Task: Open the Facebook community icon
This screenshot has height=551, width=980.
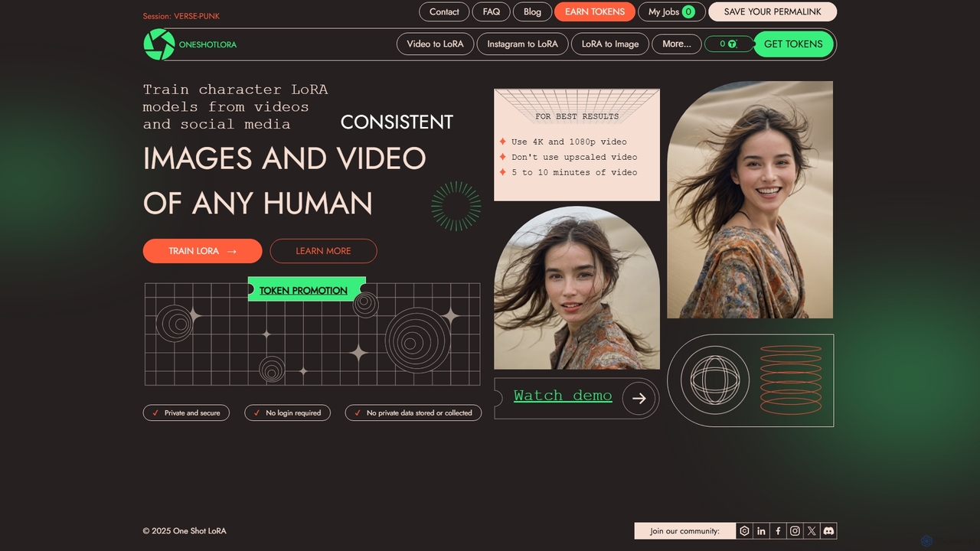Action: (x=778, y=531)
